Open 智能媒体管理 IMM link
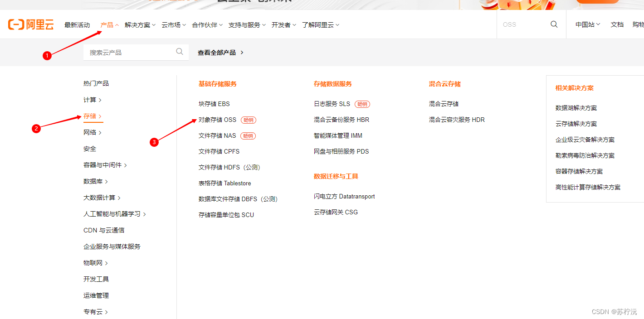The height and width of the screenshot is (319, 644). (x=338, y=135)
